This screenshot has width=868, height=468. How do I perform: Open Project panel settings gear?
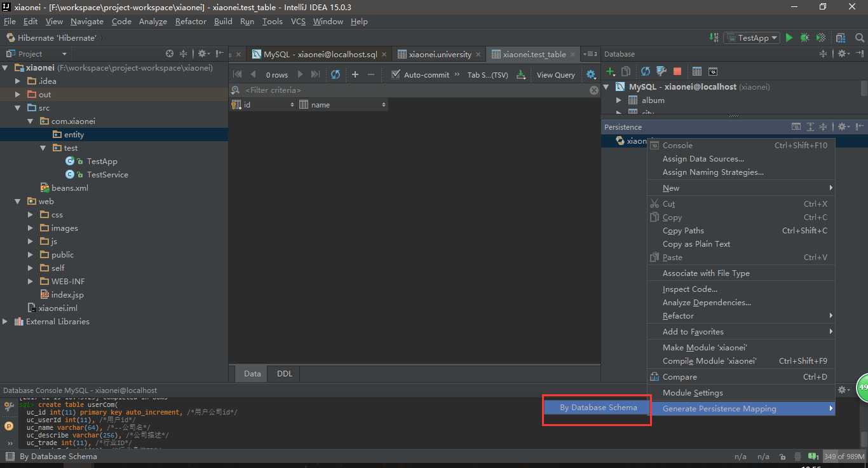[203, 54]
